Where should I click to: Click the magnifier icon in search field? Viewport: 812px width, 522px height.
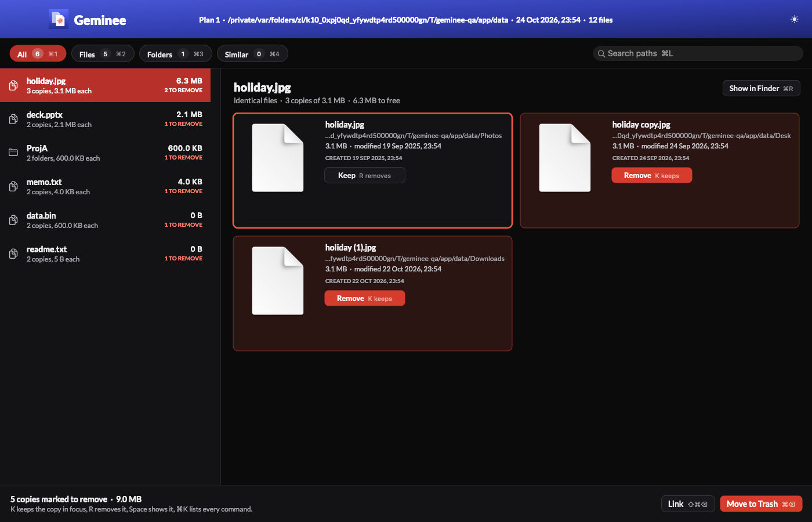tap(601, 54)
